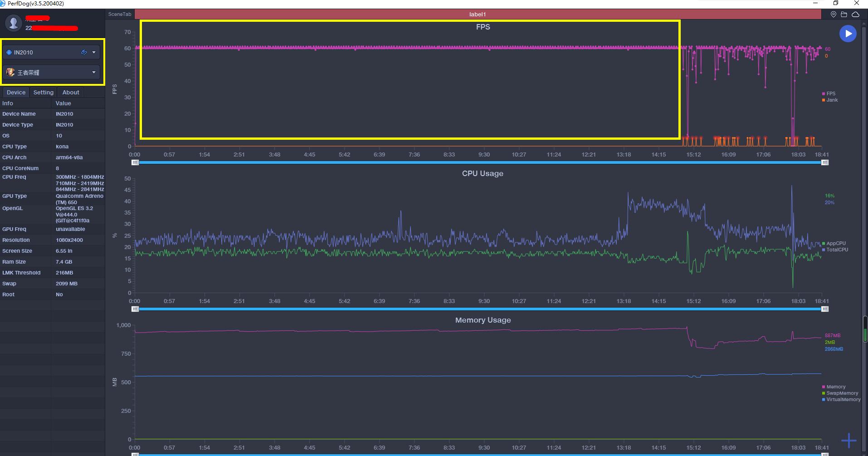
Task: Click the CPU Usage chart right range handle
Action: coord(825,309)
